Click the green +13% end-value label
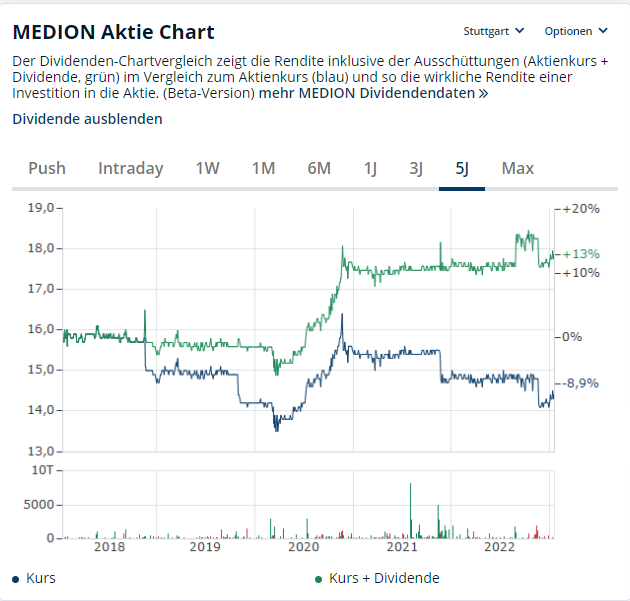This screenshot has width=630, height=601. point(581,254)
